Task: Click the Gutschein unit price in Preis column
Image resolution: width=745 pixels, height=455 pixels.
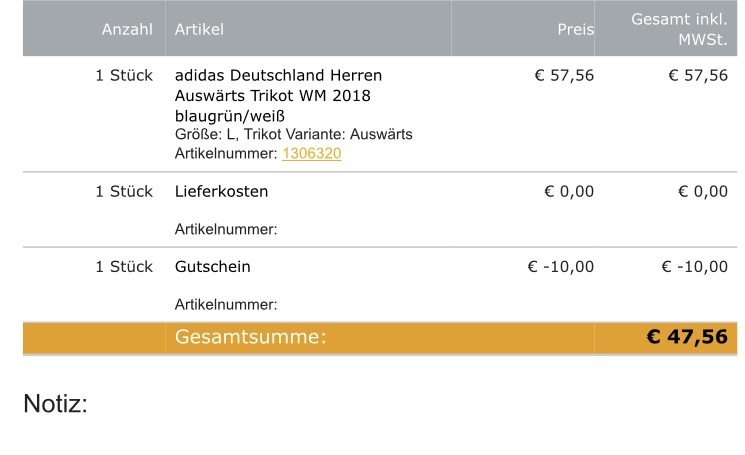Action: click(x=560, y=267)
